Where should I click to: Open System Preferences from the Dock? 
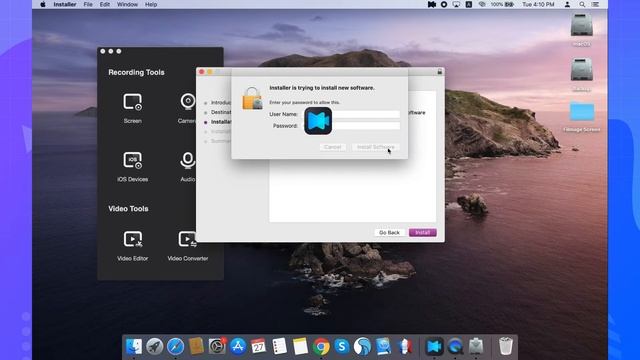coord(217,347)
